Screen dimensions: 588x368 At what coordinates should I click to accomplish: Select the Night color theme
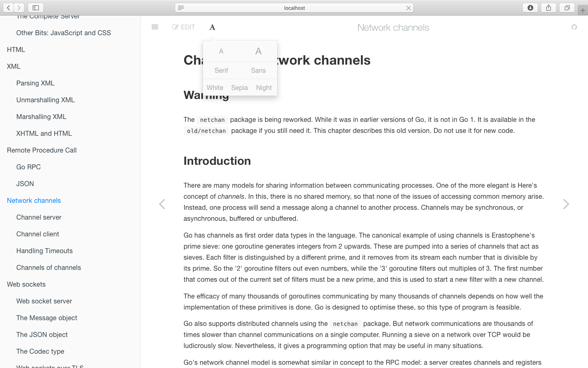coord(264,88)
